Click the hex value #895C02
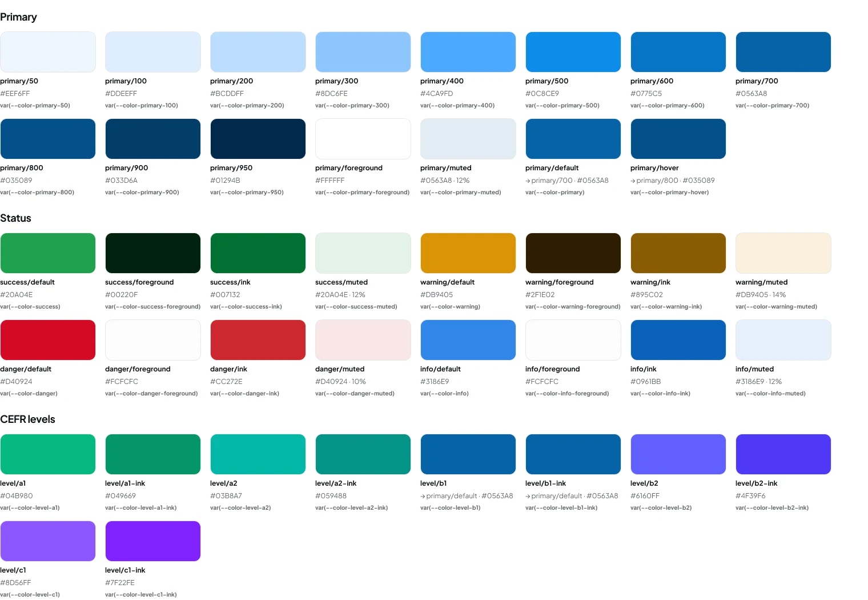The image size is (868, 600). click(646, 295)
